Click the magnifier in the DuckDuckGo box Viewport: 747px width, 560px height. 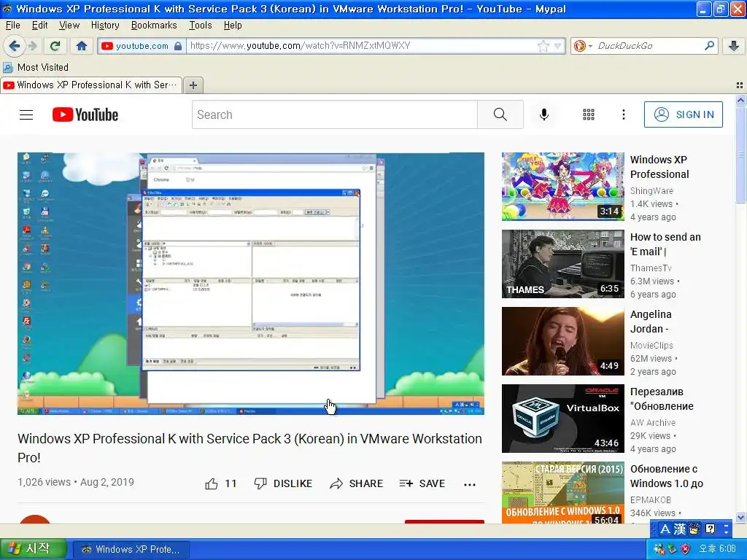point(709,46)
